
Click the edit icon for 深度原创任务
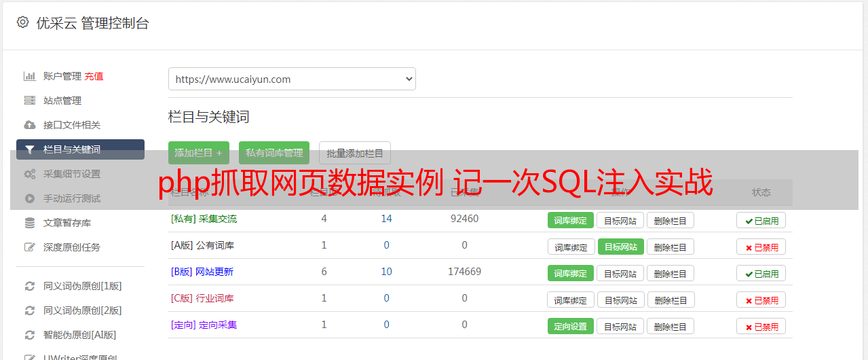[29, 247]
